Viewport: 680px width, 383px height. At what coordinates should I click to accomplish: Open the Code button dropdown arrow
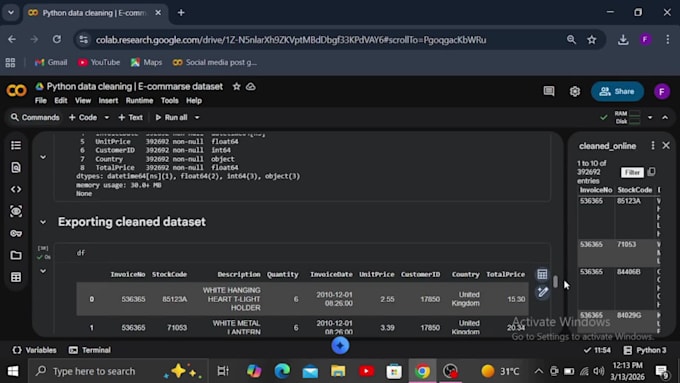tap(106, 118)
